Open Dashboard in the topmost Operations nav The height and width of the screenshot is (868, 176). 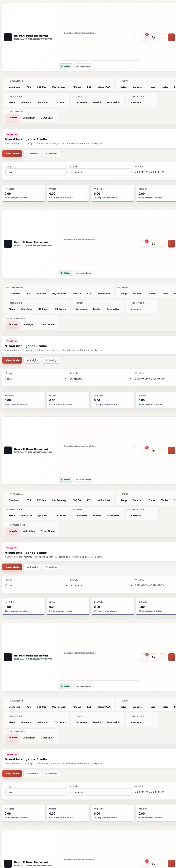pos(14,87)
